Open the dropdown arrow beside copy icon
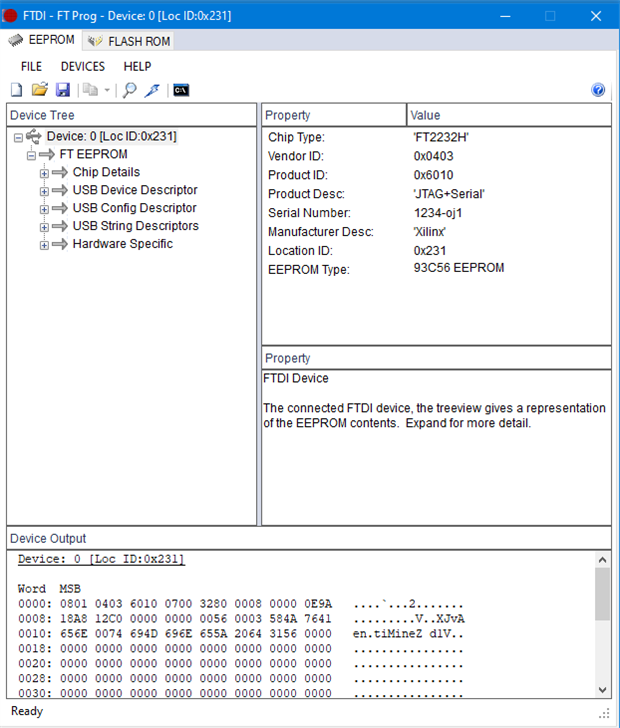Image resolution: width=620 pixels, height=728 pixels. pos(107,90)
